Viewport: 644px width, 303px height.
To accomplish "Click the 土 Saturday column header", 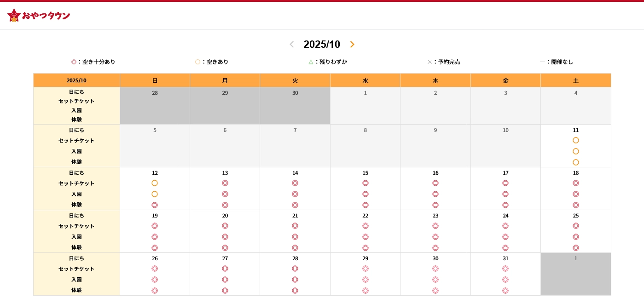I will point(575,80).
